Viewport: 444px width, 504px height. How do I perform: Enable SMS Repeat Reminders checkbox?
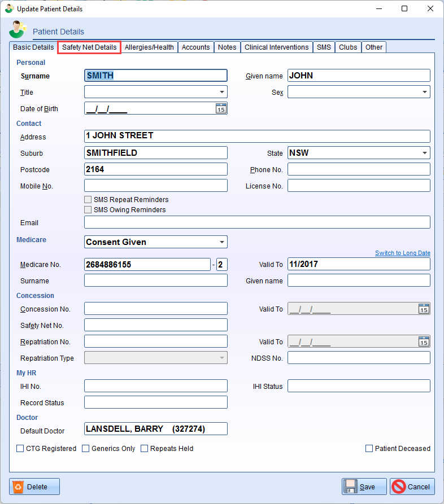(88, 200)
